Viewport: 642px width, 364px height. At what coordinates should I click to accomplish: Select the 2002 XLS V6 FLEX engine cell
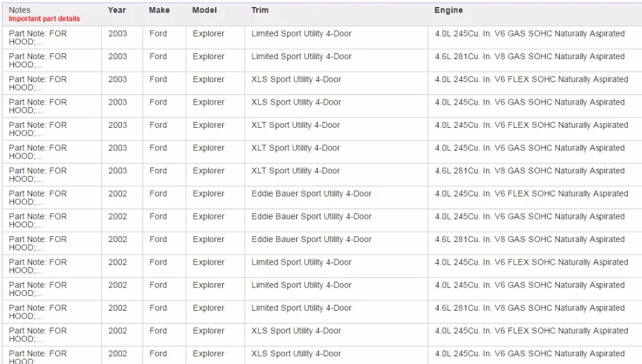[x=532, y=331]
